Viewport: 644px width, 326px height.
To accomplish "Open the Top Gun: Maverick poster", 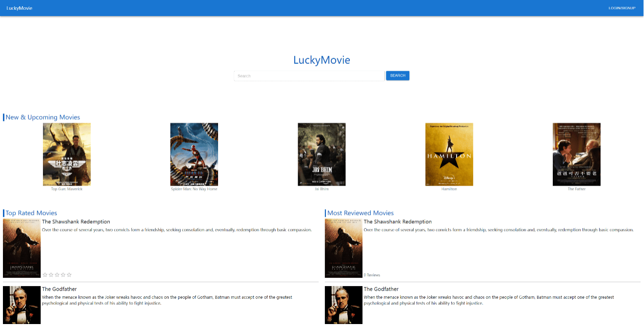I will point(67,154).
